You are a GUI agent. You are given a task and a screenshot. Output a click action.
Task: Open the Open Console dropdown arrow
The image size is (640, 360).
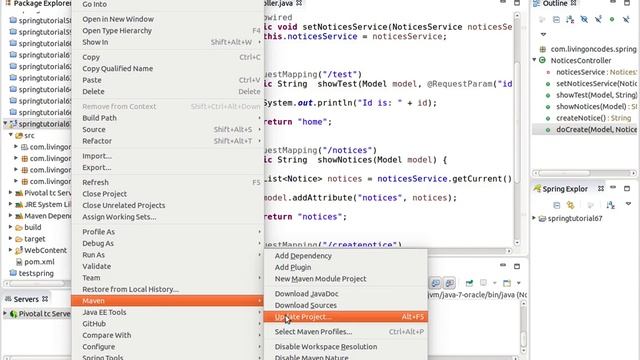tap(519, 283)
